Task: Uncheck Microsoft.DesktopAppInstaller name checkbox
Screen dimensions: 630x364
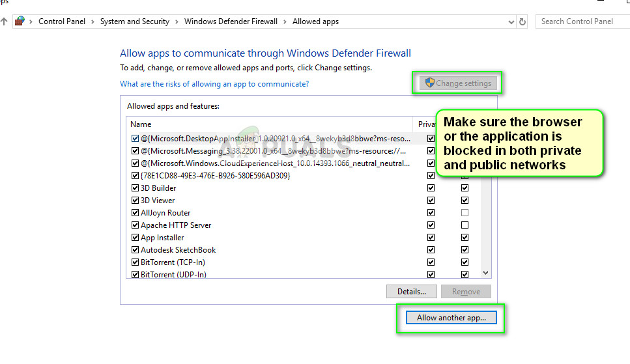Action: 135,139
